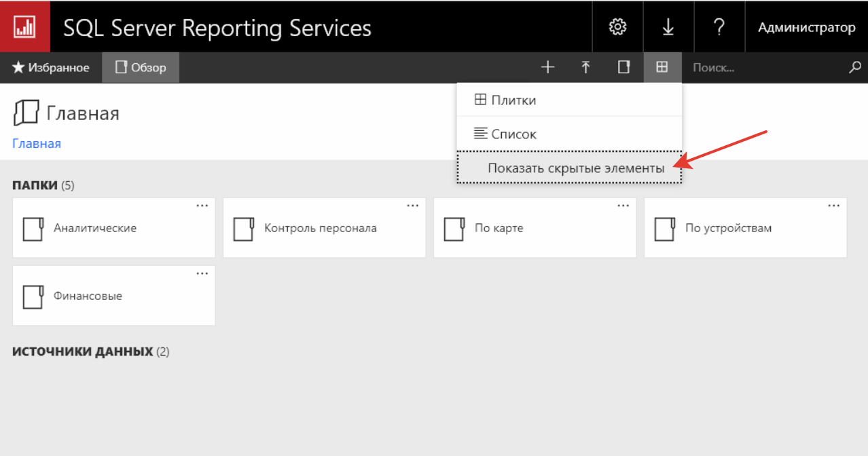Click the Главная breadcrumb link
Image resolution: width=868 pixels, height=456 pixels.
click(x=37, y=144)
